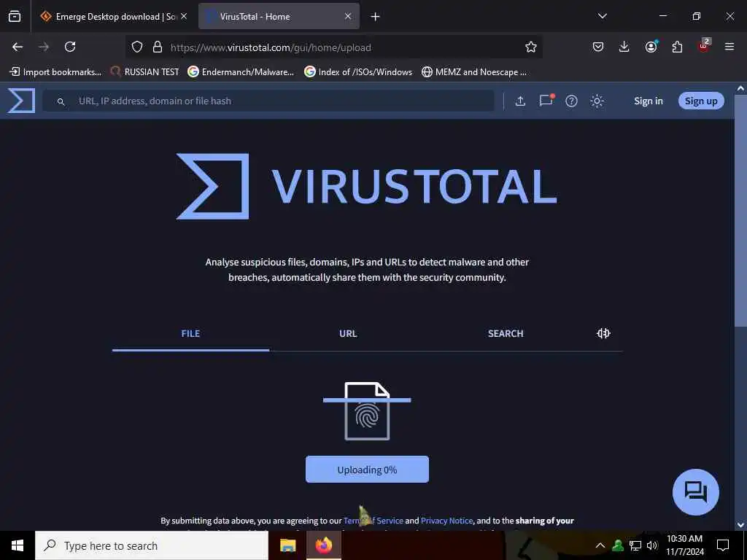Open the notifications comment icon
The height and width of the screenshot is (560, 747).
click(546, 101)
